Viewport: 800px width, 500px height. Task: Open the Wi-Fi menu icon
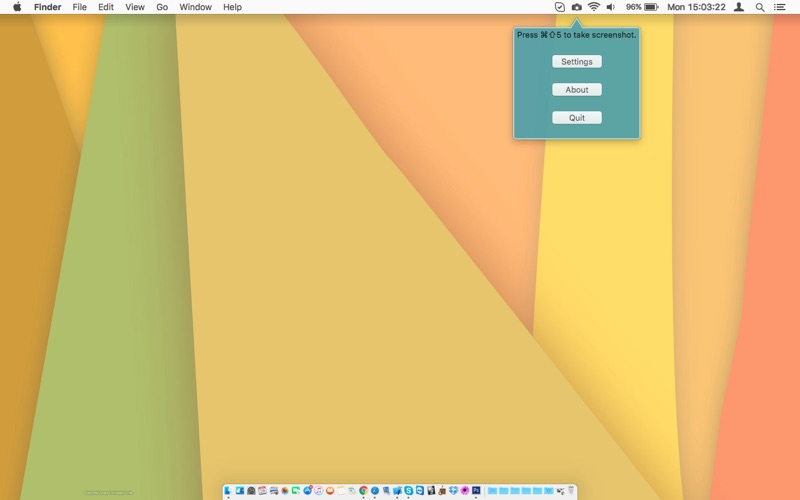(x=593, y=7)
